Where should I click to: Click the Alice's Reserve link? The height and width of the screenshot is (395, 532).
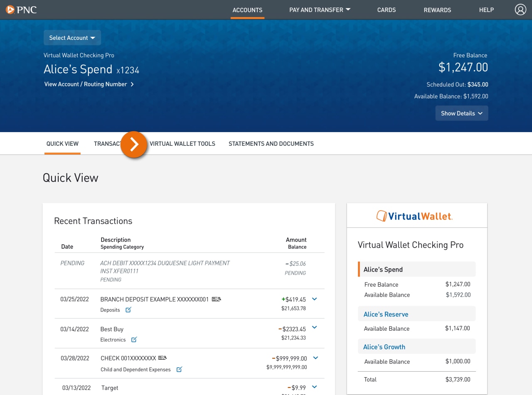pos(386,314)
